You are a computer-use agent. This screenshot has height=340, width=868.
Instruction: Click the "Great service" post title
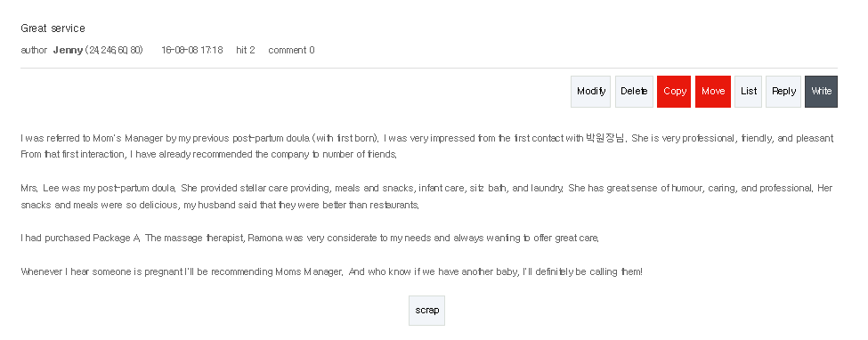click(x=53, y=28)
